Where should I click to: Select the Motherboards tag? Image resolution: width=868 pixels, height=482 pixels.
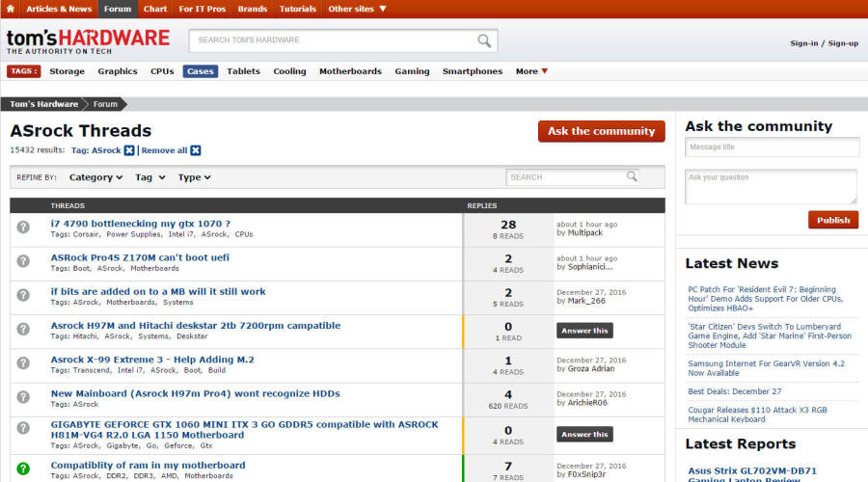[x=350, y=71]
